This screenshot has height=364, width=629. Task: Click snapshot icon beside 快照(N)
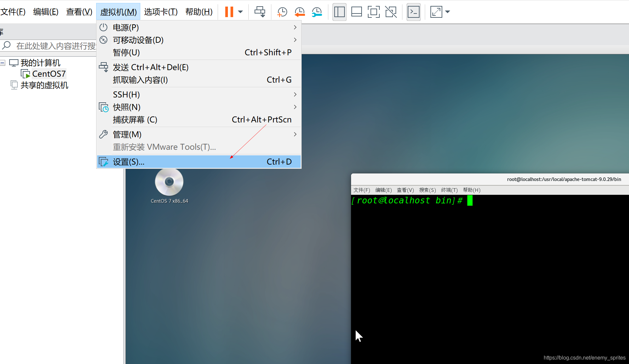103,107
